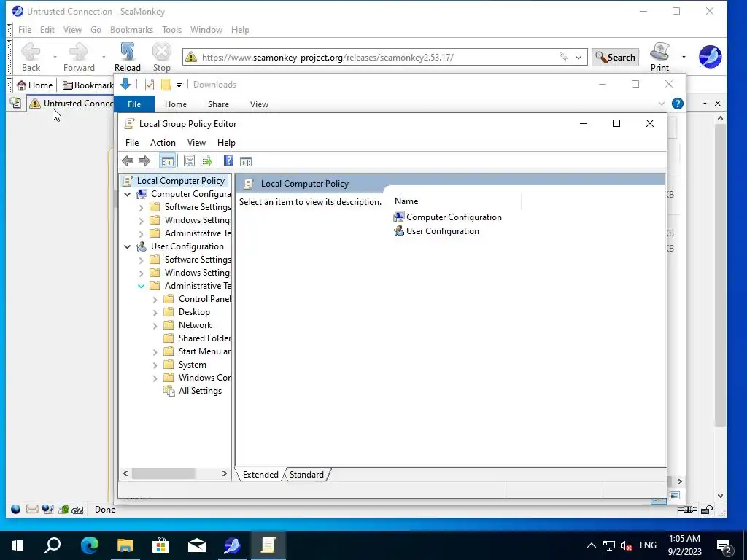Switch to the Extended tab

pos(260,474)
